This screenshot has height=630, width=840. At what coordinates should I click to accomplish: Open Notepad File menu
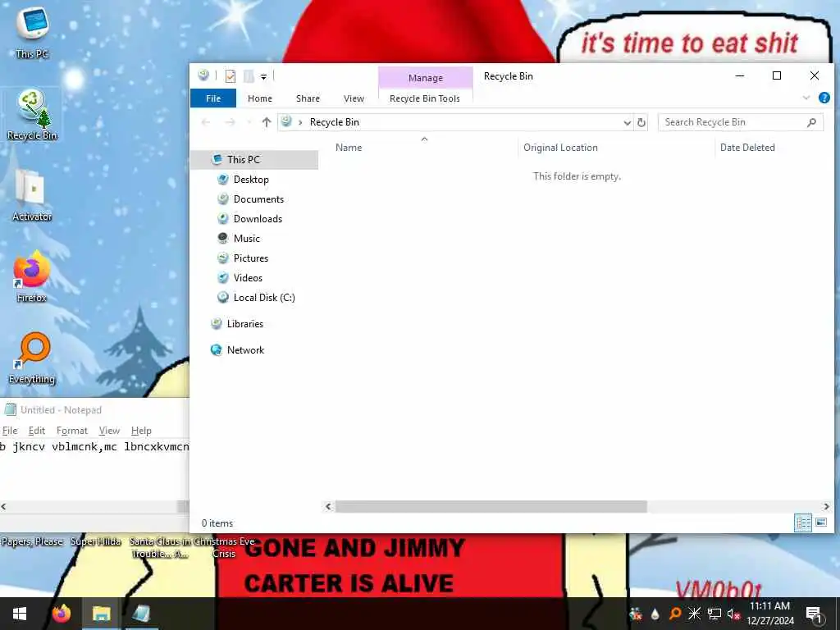pyautogui.click(x=10, y=431)
